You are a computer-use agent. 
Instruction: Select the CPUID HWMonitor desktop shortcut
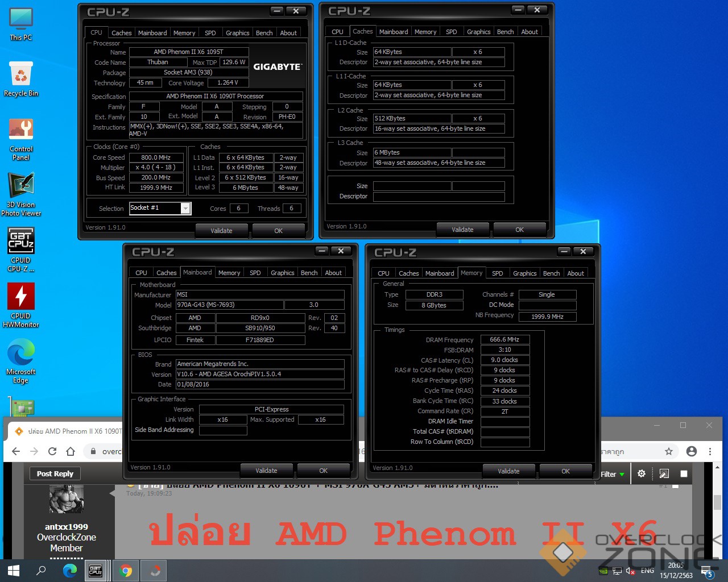point(21,306)
